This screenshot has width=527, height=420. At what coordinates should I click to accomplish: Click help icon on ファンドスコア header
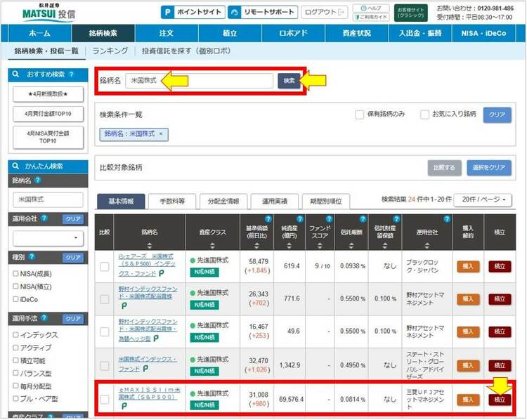pyautogui.click(x=329, y=219)
